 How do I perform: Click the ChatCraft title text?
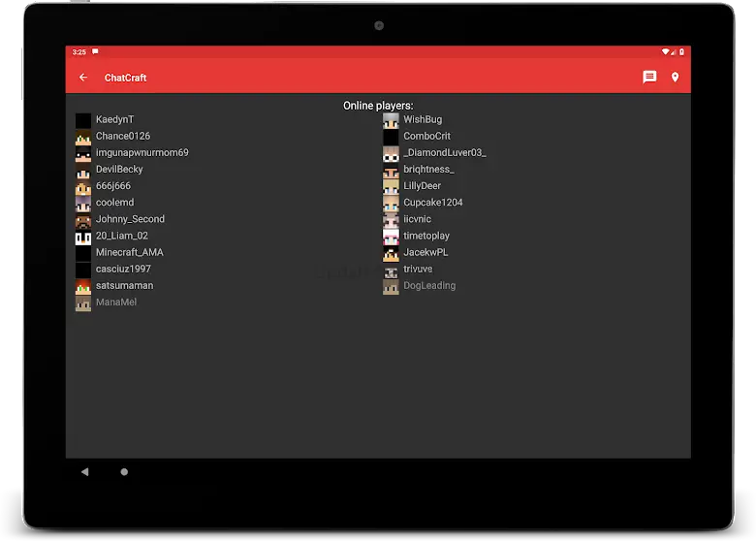[x=125, y=78]
